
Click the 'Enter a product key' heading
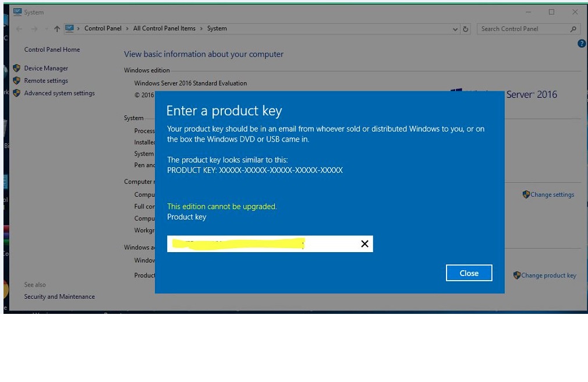coord(224,111)
